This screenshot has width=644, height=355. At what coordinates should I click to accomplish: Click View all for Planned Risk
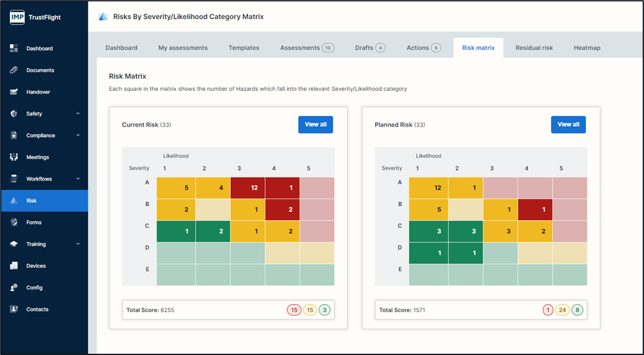coord(568,125)
